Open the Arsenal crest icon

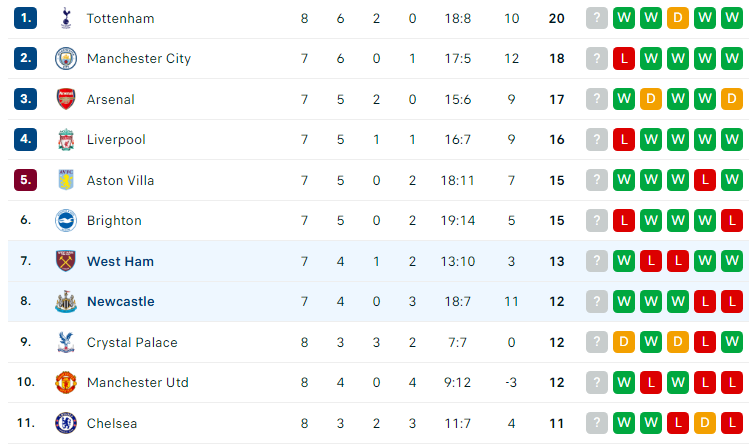[66, 99]
